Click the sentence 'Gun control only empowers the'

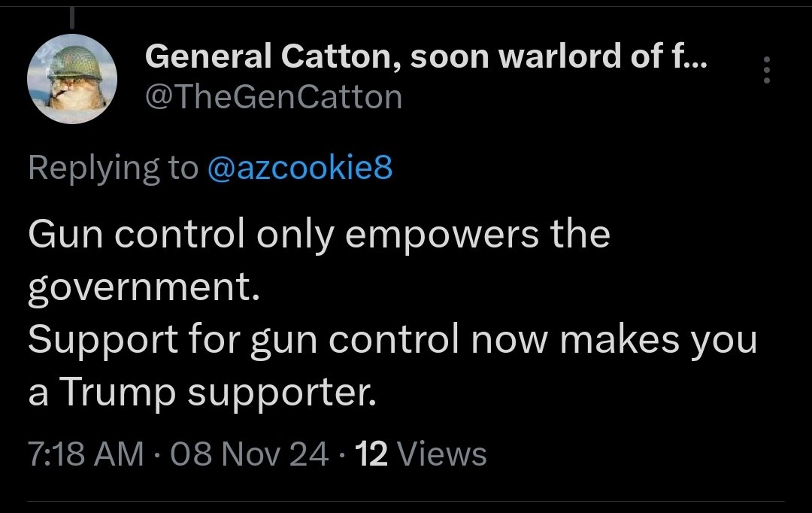(319, 235)
